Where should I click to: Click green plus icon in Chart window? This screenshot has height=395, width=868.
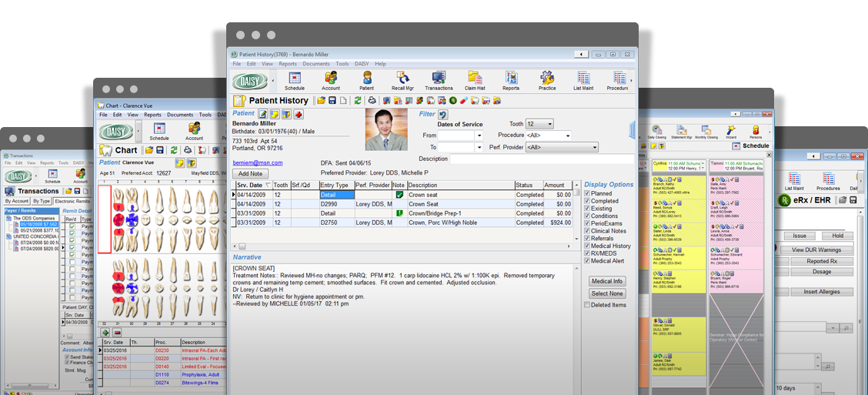click(x=105, y=333)
